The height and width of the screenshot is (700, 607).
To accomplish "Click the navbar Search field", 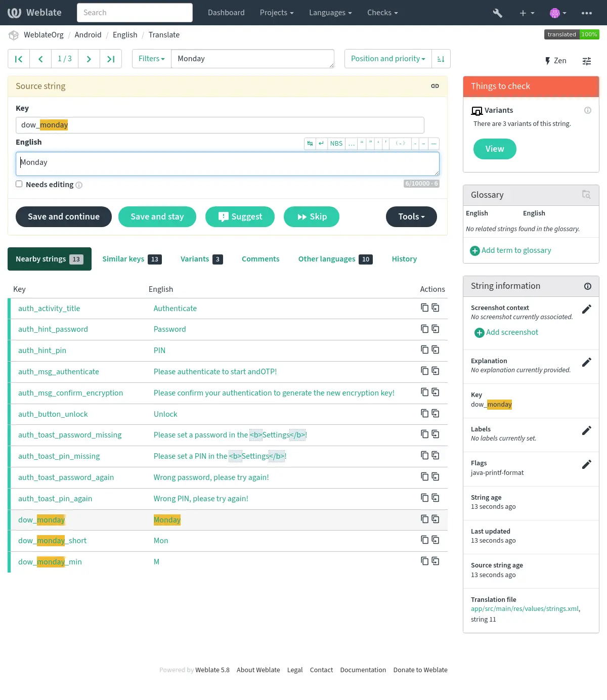I will click(135, 13).
